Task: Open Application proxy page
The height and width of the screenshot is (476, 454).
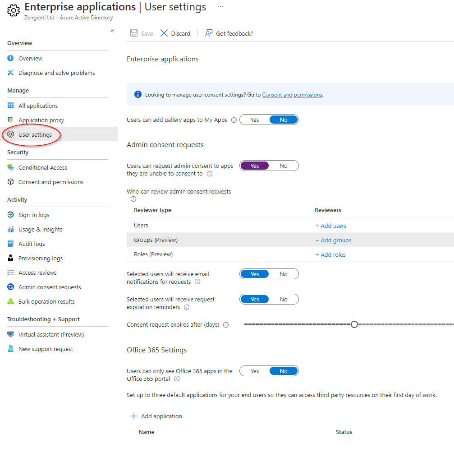Action: pos(41,120)
